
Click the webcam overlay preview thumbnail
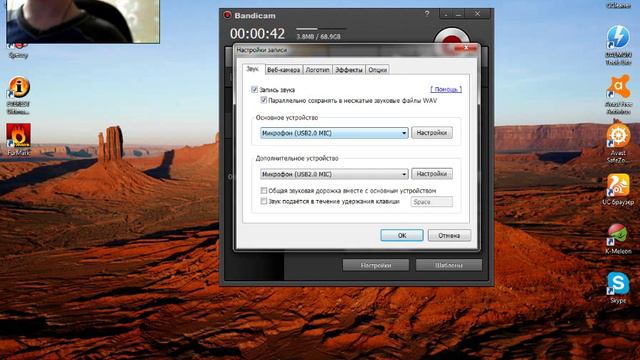(x=83, y=21)
